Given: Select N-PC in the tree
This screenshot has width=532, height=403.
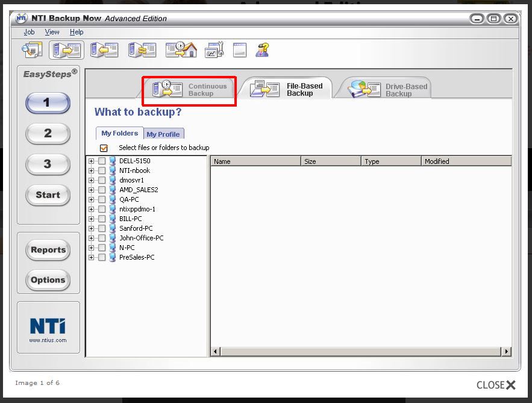Looking at the screenshot, I should pyautogui.click(x=127, y=248).
